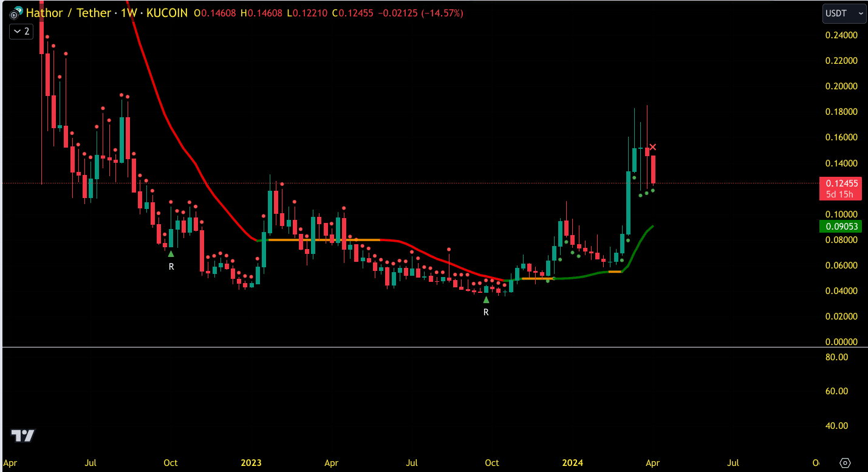Click the change value −0.02125 (−14.57%)
Image resolution: width=868 pixels, height=472 pixels.
[421, 13]
